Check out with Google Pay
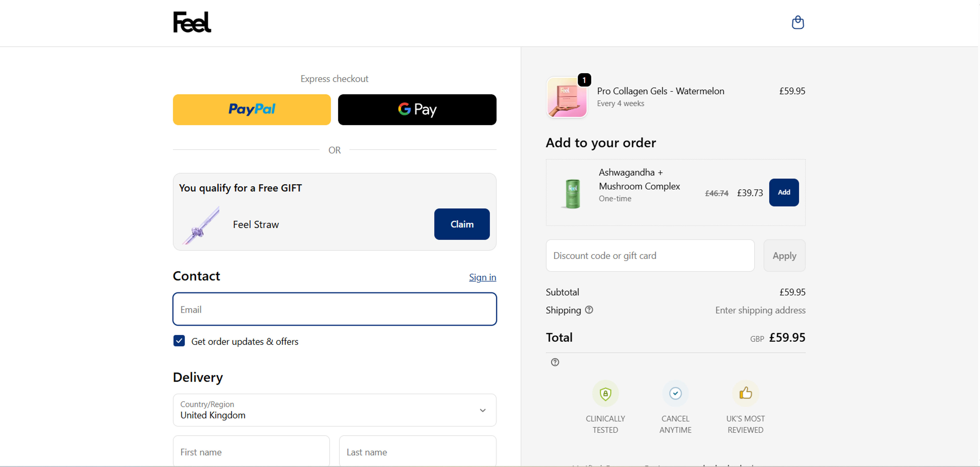980x467 pixels. pos(417,109)
